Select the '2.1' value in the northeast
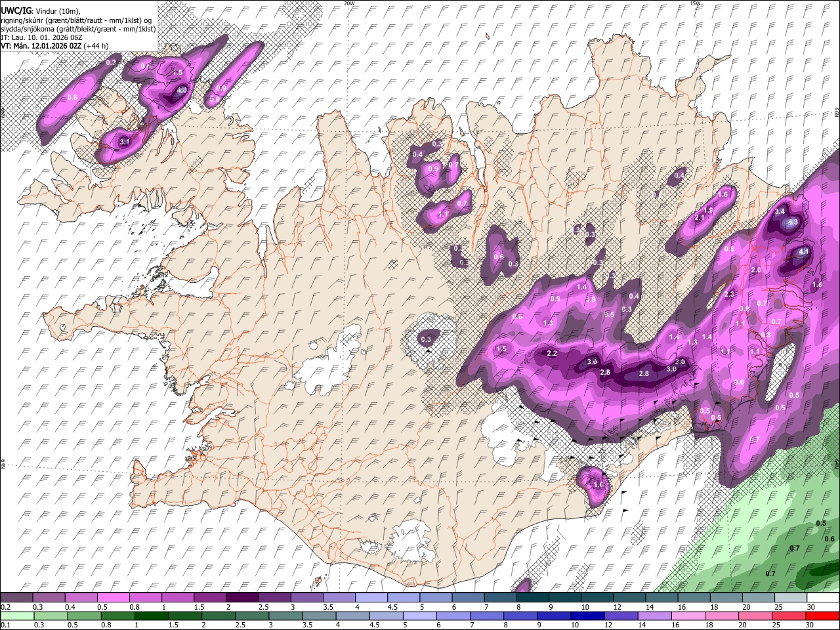 click(x=699, y=218)
